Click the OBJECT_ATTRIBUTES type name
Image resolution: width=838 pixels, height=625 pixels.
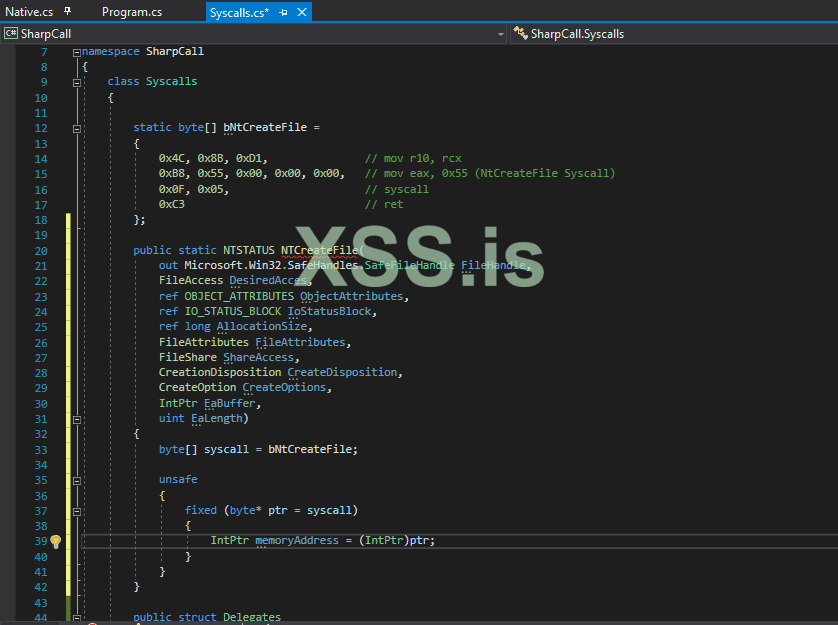[x=239, y=296]
